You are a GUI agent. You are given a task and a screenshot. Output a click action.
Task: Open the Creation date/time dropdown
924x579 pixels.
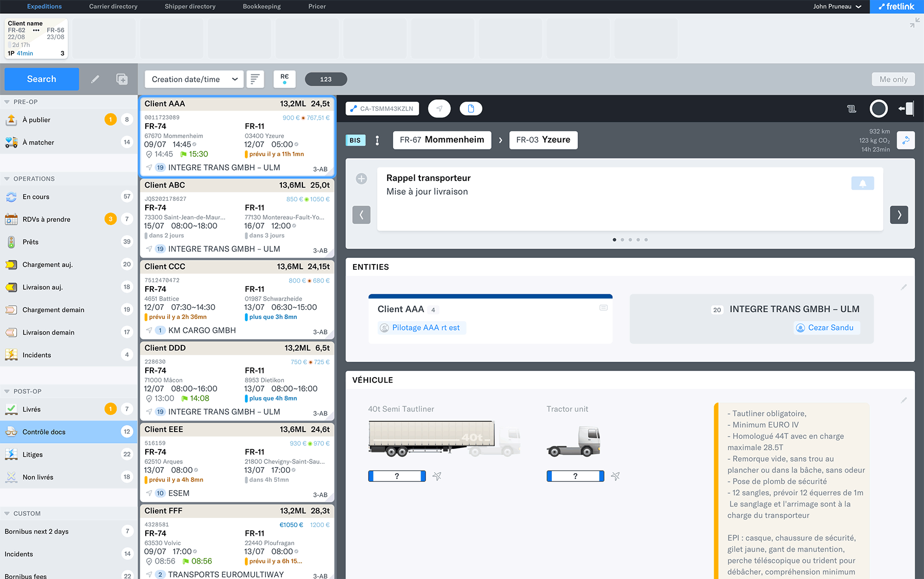(194, 79)
